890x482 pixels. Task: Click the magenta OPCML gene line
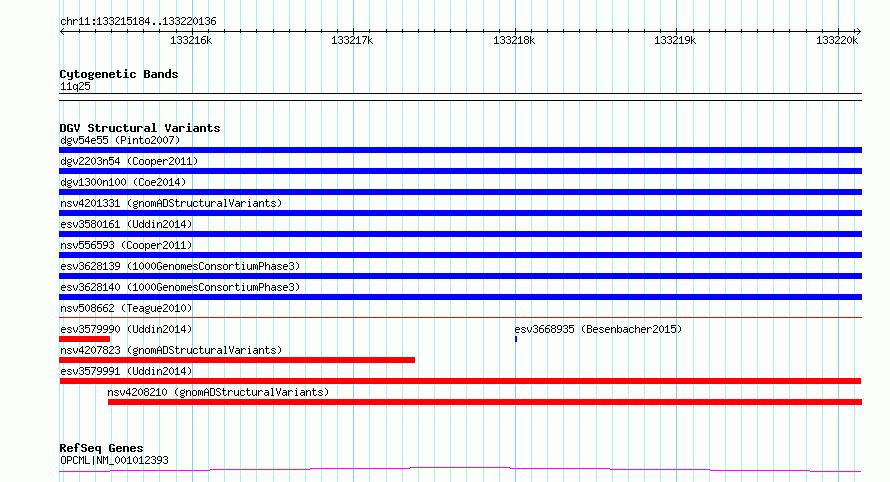point(460,469)
